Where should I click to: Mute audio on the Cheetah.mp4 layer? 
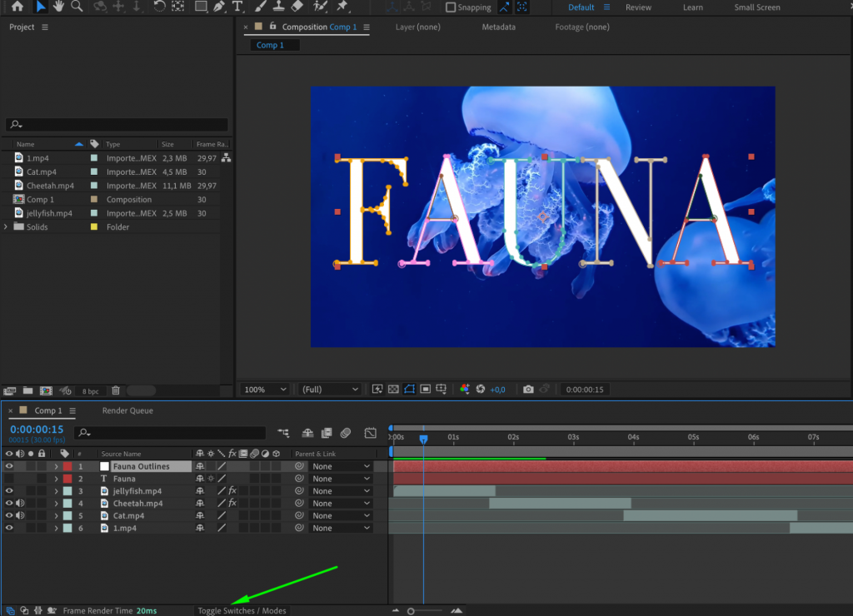[x=19, y=503]
